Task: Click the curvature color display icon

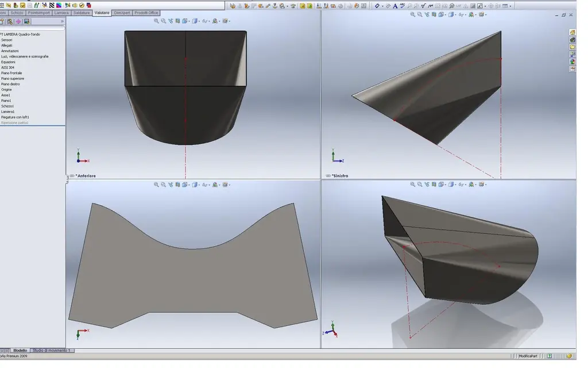Action: point(59,5)
